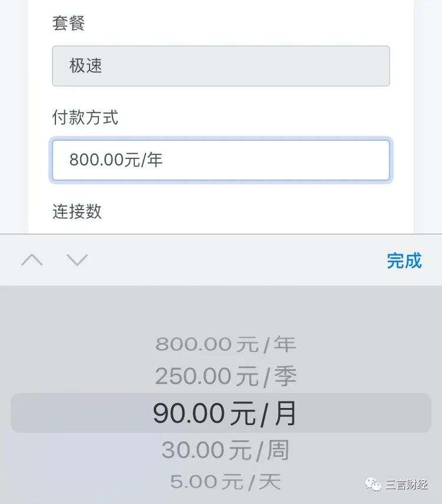Tap the previous field up arrow
This screenshot has height=504, width=442.
pyautogui.click(x=32, y=260)
